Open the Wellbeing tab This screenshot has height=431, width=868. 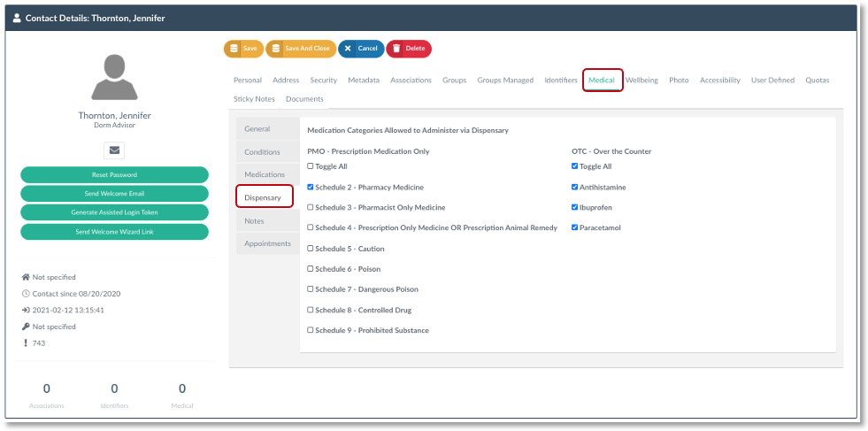(641, 81)
